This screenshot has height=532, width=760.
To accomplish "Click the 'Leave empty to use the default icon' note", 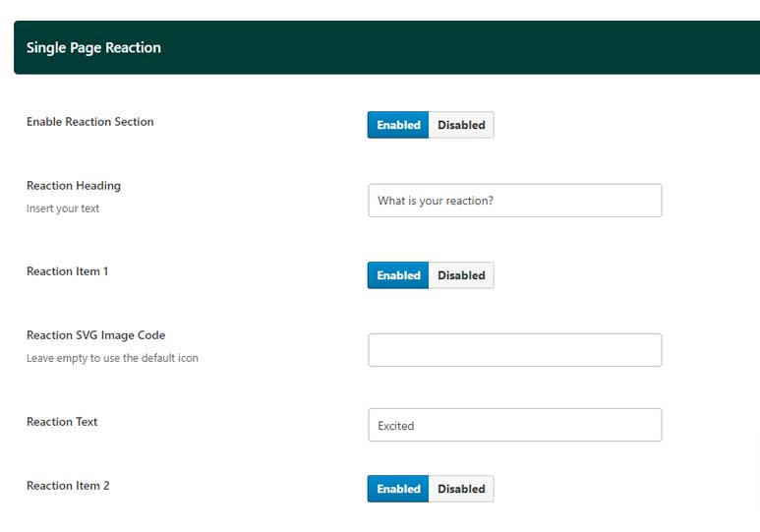I will click(x=112, y=358).
